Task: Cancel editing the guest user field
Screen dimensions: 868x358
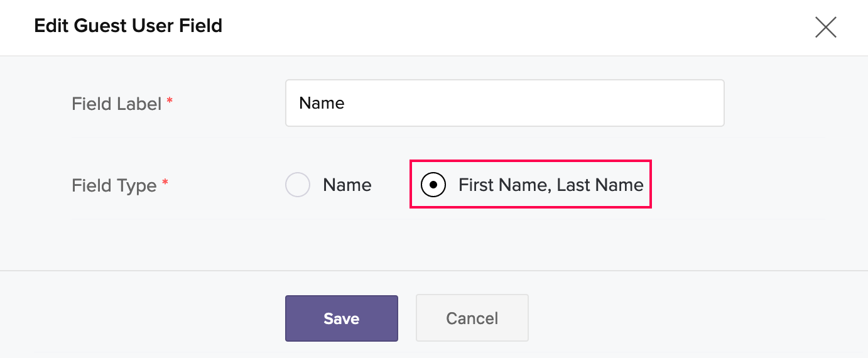Action: 472,318
